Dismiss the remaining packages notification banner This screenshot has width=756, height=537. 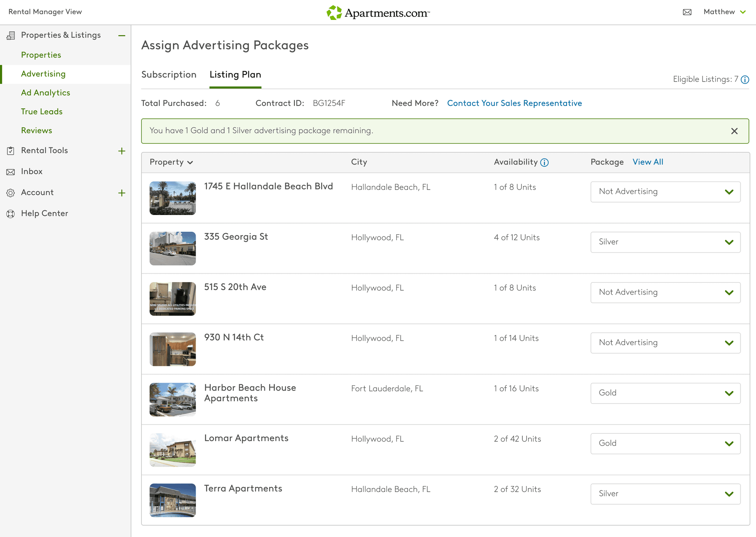(x=734, y=131)
